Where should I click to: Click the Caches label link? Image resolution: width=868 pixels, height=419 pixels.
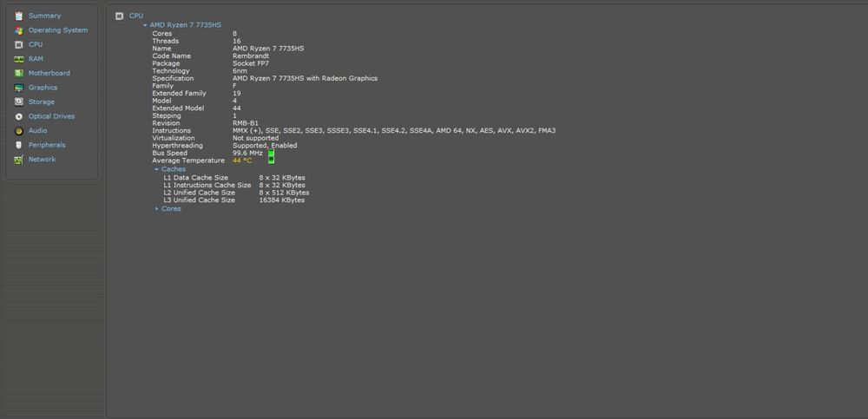[174, 169]
